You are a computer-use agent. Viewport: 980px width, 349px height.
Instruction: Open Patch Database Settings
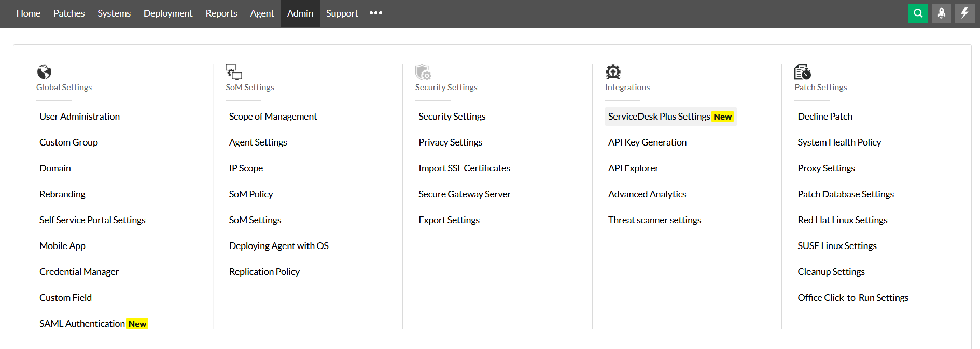[846, 194]
